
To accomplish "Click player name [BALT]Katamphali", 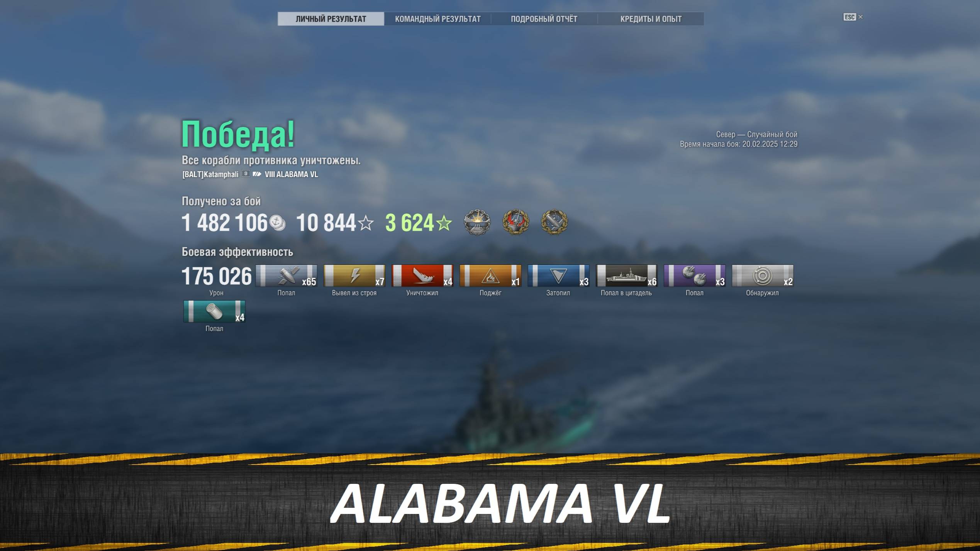I will click(x=210, y=174).
